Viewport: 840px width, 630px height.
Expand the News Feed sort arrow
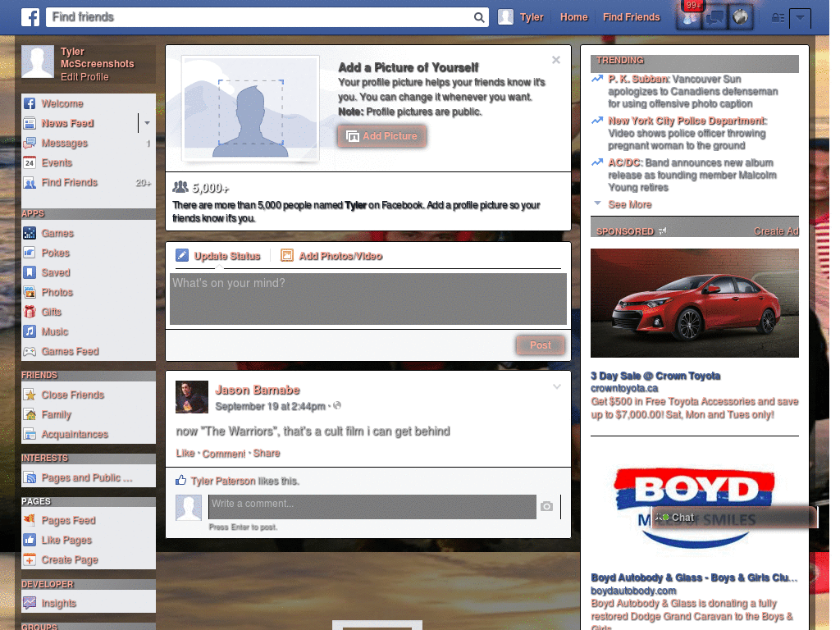(147, 123)
